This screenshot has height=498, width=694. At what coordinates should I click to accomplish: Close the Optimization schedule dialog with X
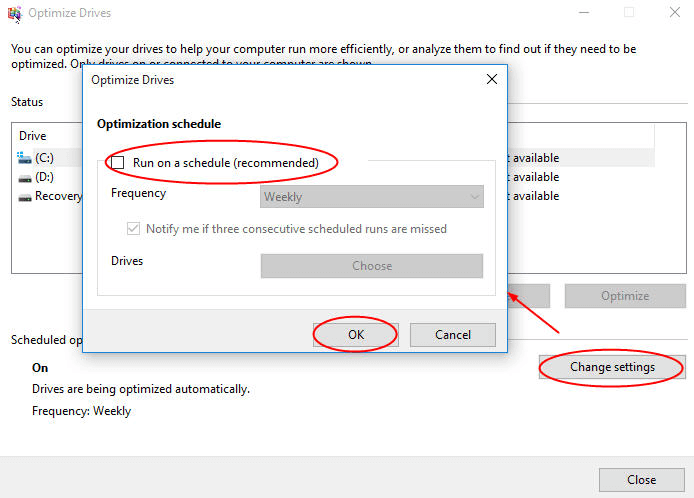point(491,78)
